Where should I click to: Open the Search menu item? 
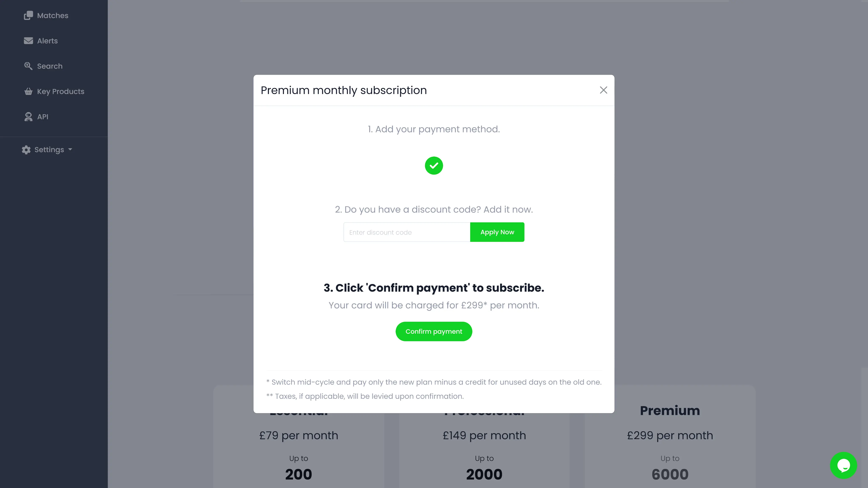point(50,66)
